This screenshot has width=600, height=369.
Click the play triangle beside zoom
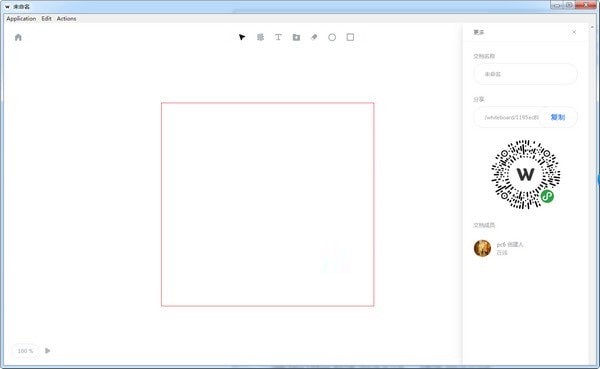point(47,351)
